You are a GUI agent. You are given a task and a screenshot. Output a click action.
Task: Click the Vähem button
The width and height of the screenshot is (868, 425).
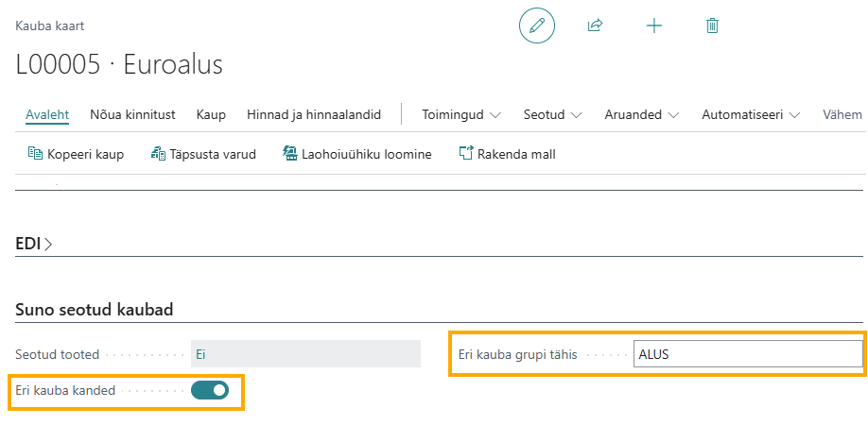pyautogui.click(x=842, y=115)
